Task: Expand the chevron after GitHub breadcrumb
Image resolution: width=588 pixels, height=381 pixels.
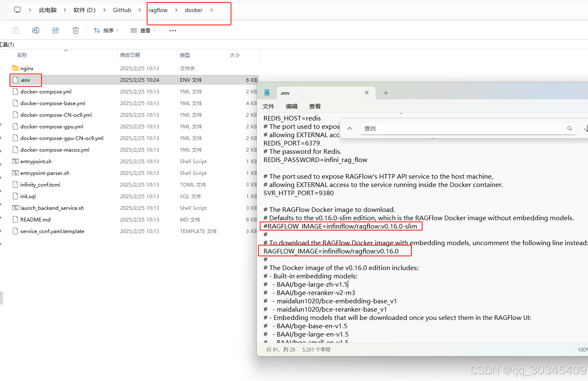Action: [140, 10]
